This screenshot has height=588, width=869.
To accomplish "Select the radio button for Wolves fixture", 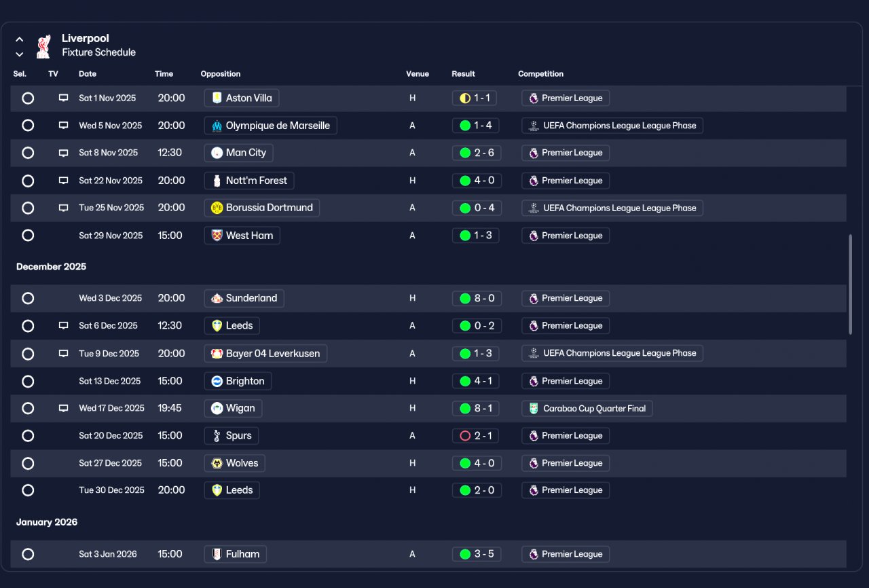I will (28, 463).
